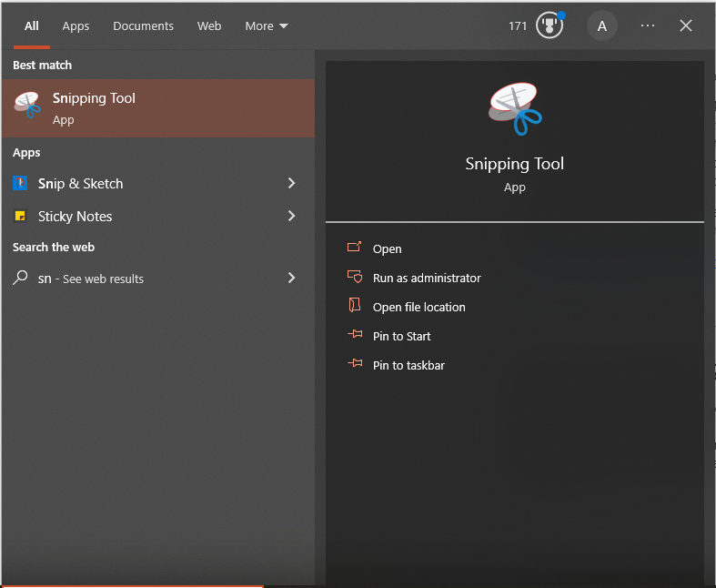Click the Best match heading
716x588 pixels.
tap(42, 66)
